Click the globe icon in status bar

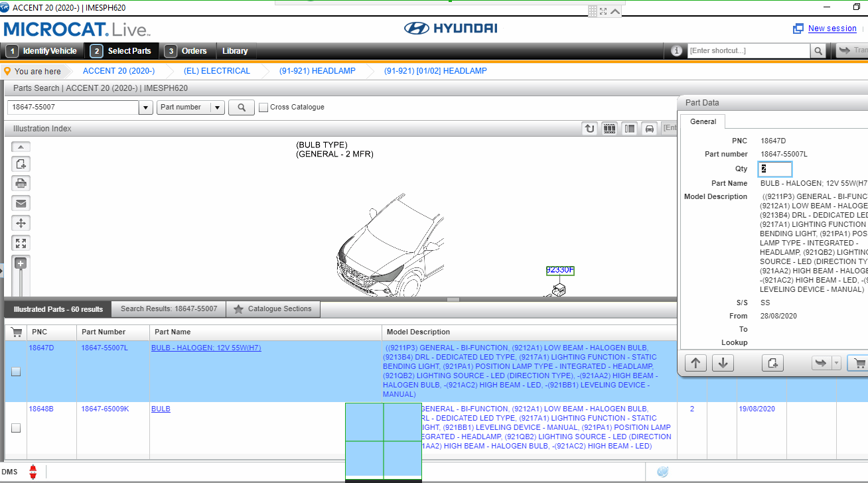coord(662,472)
